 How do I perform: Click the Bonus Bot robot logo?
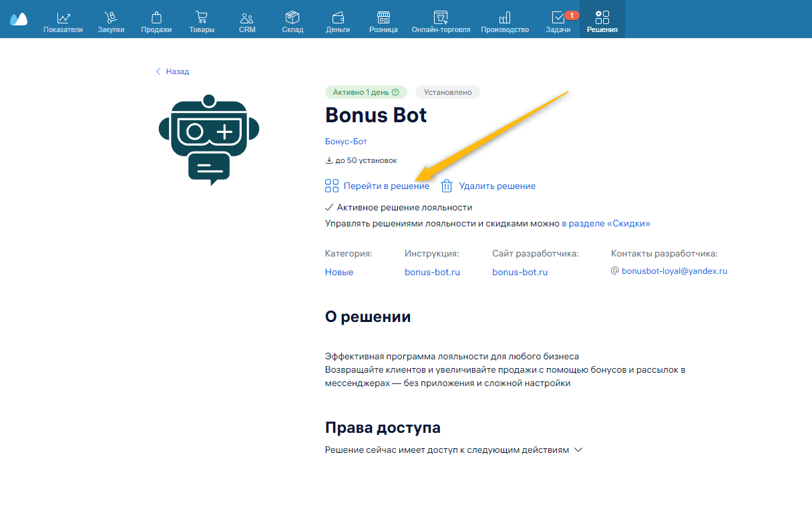[x=209, y=140]
